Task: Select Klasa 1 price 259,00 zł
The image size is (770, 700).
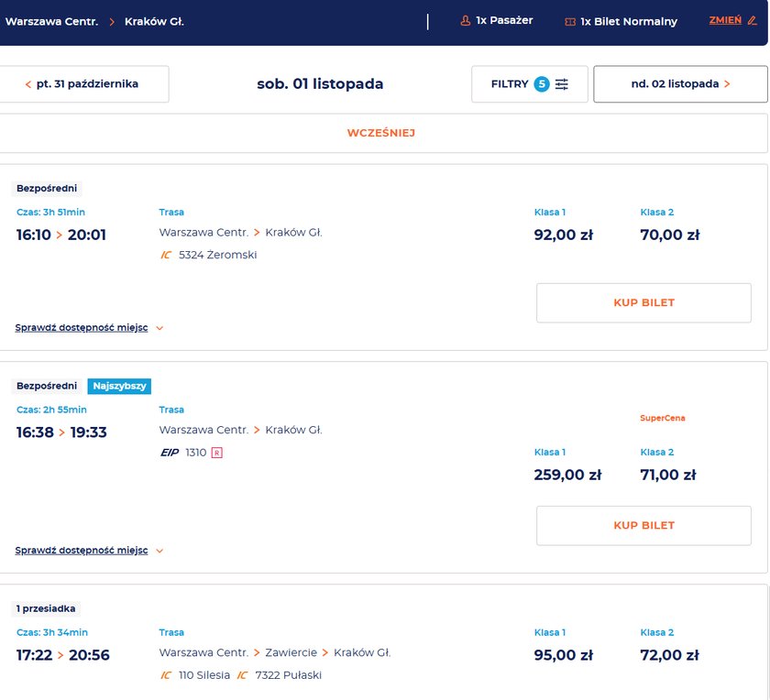Action: click(x=567, y=475)
